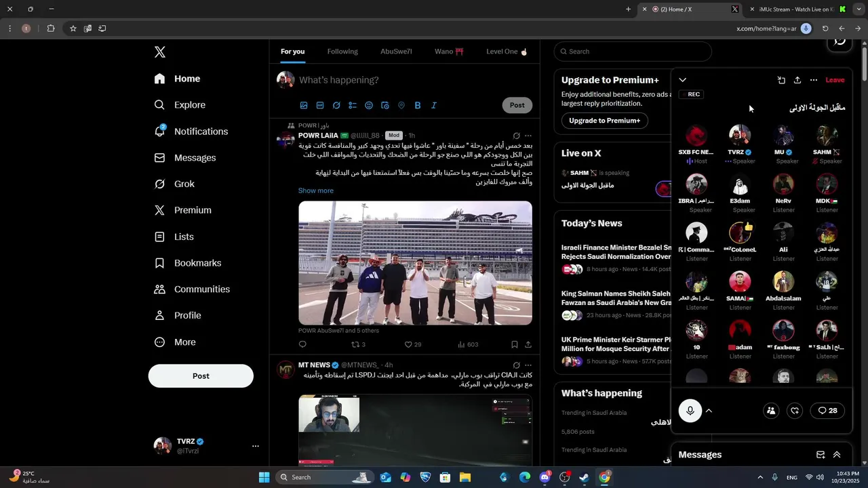Open King Salman news story
Screen dimensions: 868x488
click(616, 304)
